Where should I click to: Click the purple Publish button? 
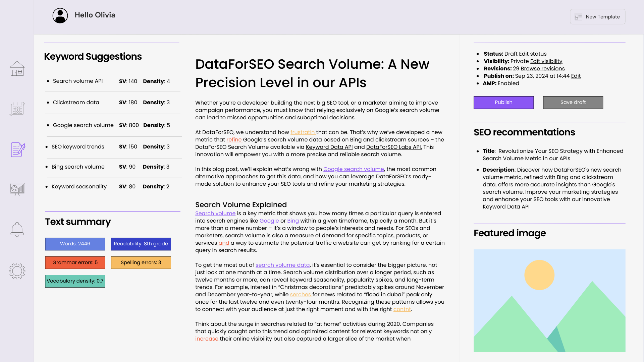(503, 102)
